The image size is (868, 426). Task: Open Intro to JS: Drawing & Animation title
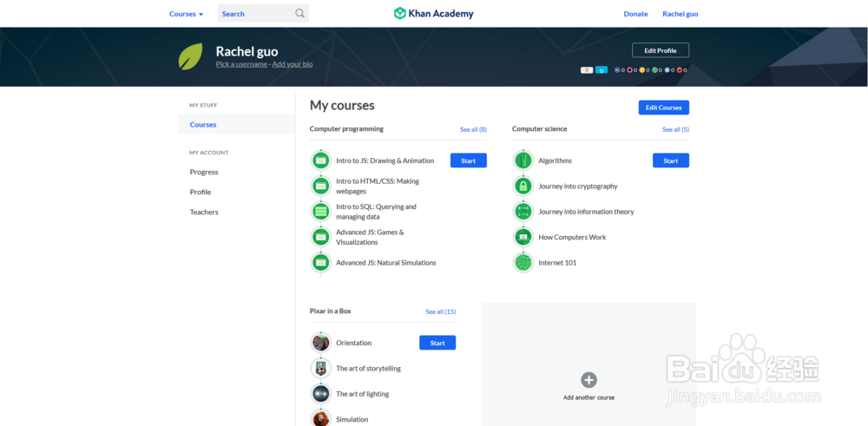385,161
